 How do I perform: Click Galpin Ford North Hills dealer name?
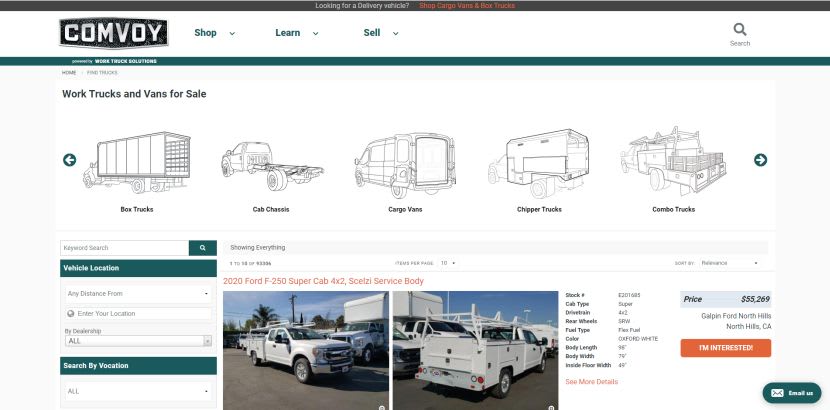[x=736, y=316]
